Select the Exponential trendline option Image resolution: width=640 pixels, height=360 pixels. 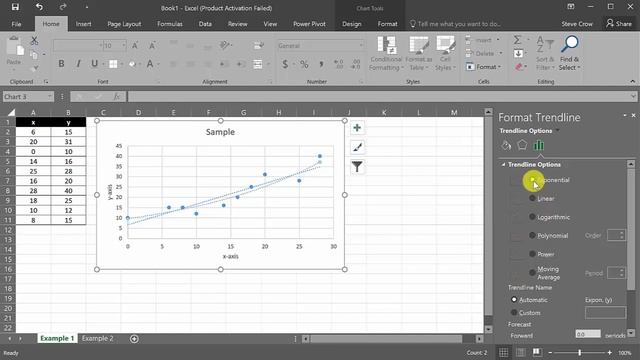tap(532, 180)
